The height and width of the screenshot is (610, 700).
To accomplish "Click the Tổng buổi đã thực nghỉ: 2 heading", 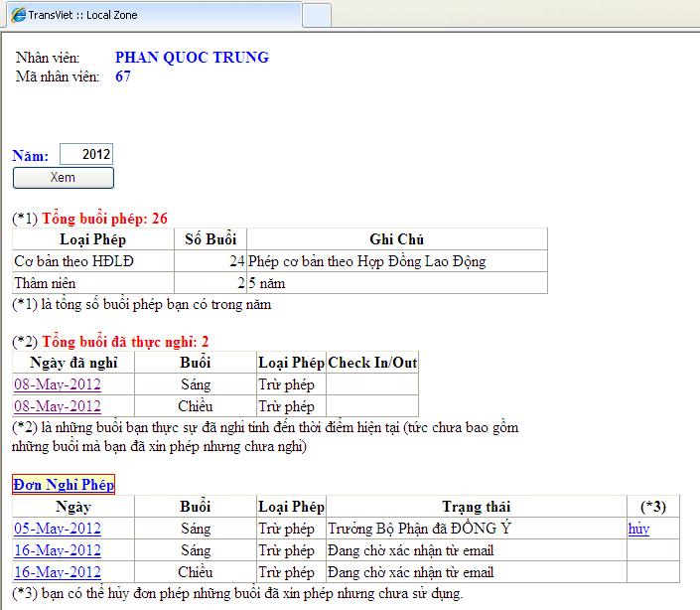I will point(125,342).
